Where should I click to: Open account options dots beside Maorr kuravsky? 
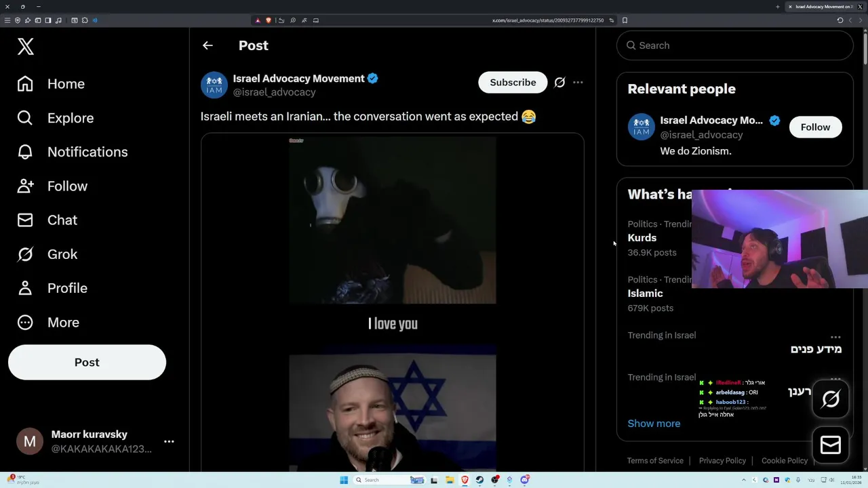click(x=169, y=441)
